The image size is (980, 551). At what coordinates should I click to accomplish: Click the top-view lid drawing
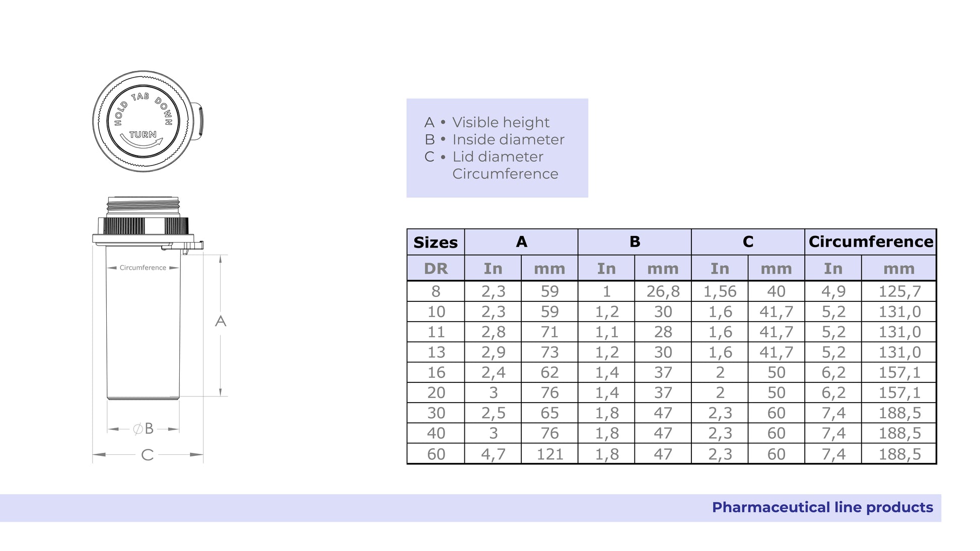143,121
